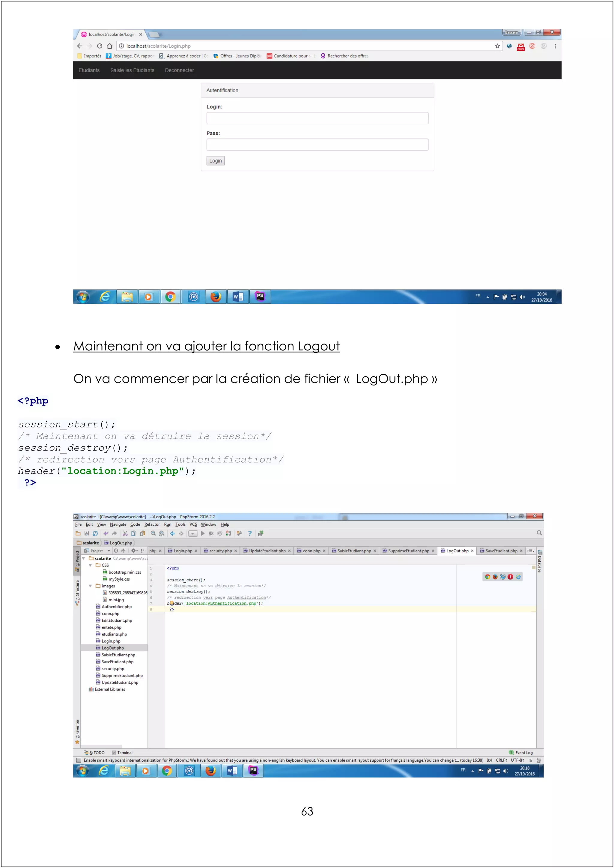
Task: Open the Terminal tool window
Action: point(122,753)
